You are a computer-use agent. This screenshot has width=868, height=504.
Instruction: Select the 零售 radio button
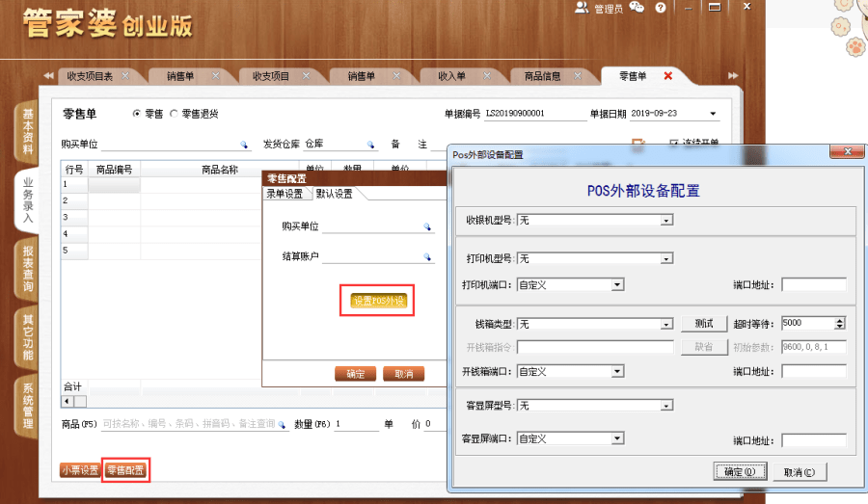pyautogui.click(x=137, y=114)
